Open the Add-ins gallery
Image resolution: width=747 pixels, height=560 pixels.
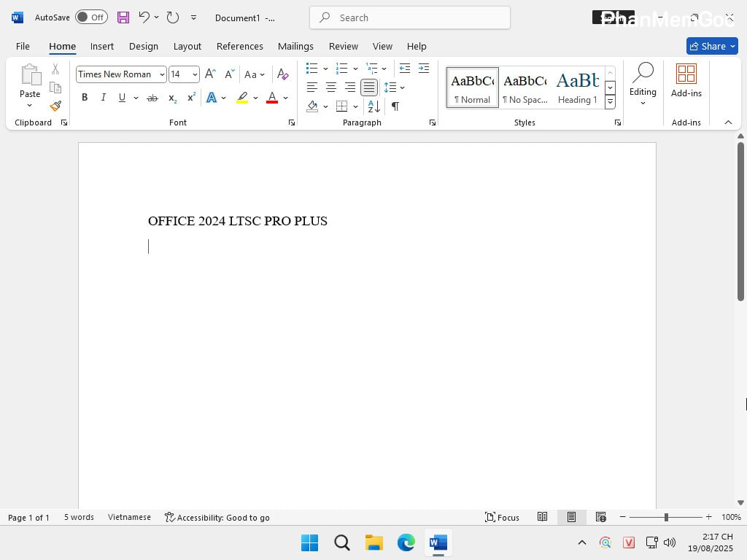click(686, 81)
